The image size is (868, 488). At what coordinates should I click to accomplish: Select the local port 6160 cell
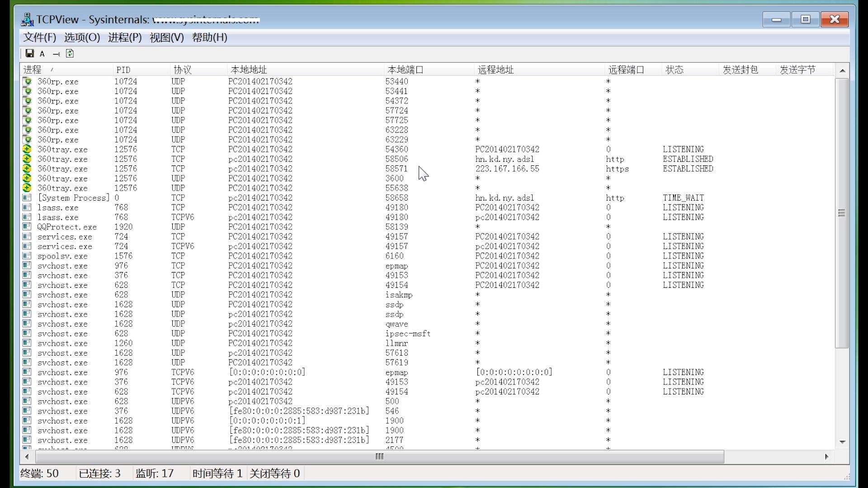pos(394,256)
